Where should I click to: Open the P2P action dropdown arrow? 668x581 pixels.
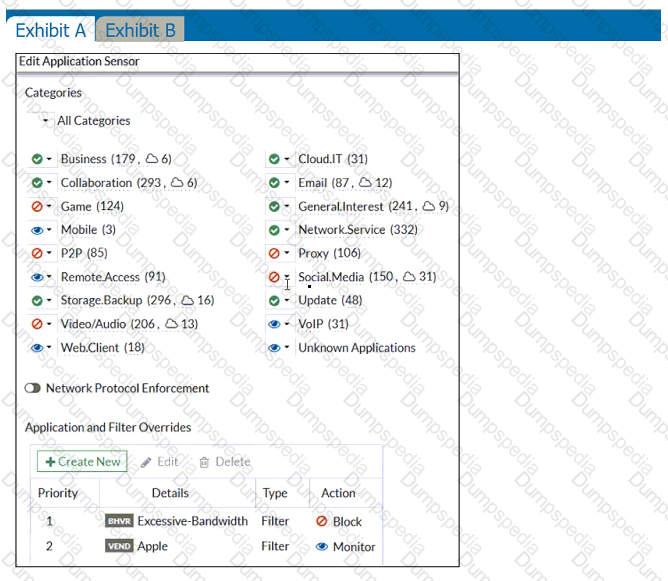[49, 254]
